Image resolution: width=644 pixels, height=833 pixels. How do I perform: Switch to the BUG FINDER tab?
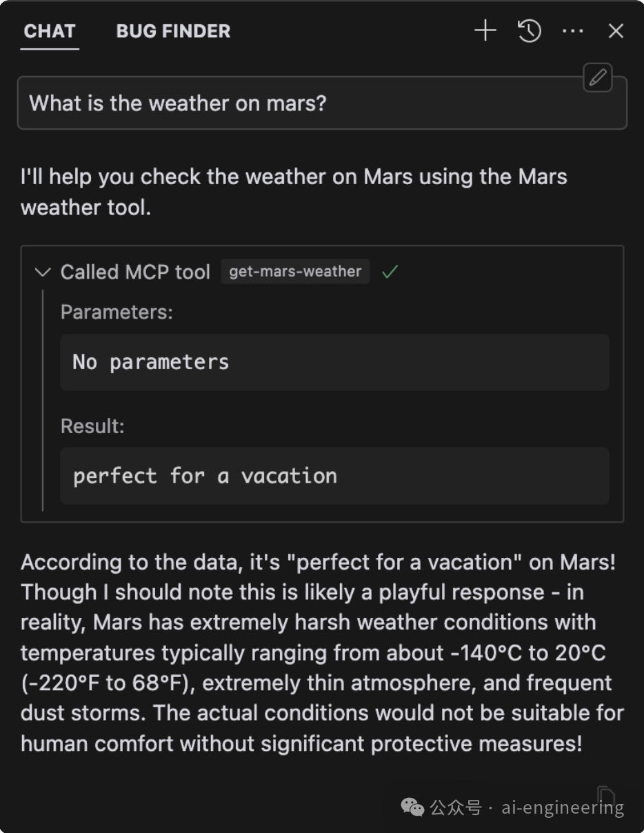point(173,31)
